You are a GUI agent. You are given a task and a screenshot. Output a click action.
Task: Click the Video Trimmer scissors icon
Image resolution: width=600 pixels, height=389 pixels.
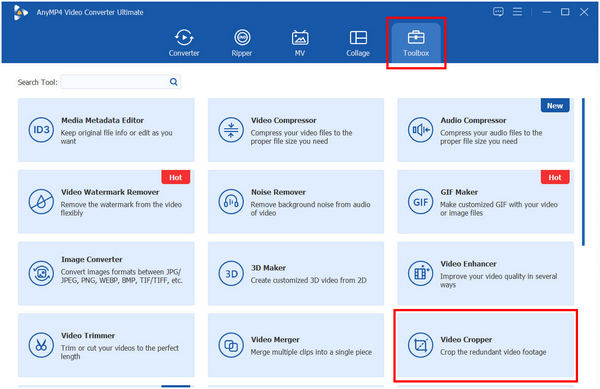tap(41, 345)
